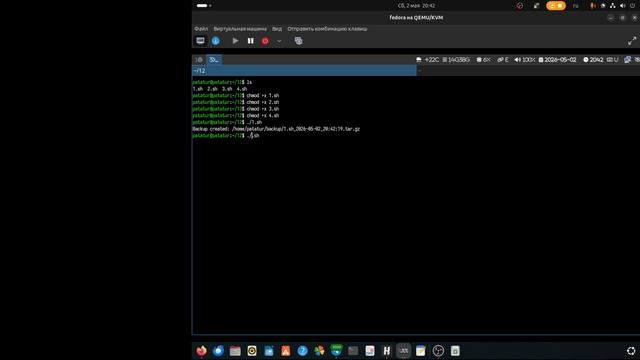Click the keyboard layout U indicator
Image resolution: width=640 pixels, height=360 pixels.
tap(612, 60)
